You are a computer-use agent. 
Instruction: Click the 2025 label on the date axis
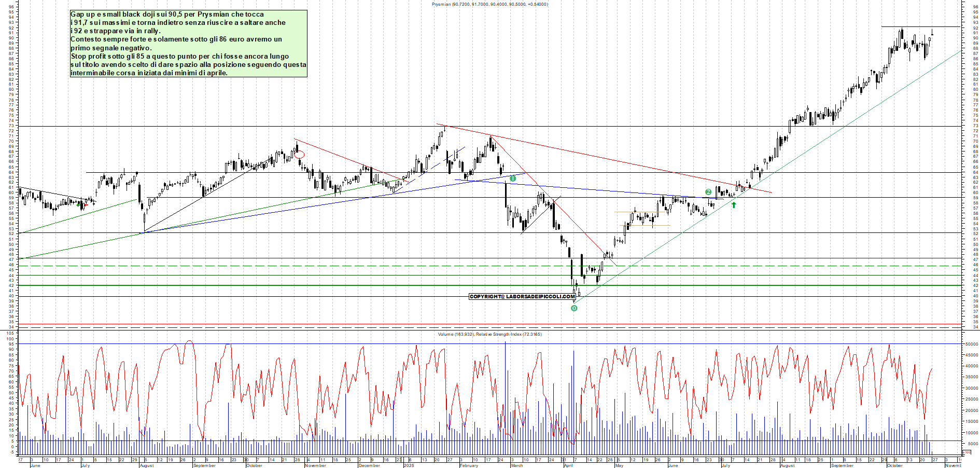[x=408, y=465]
